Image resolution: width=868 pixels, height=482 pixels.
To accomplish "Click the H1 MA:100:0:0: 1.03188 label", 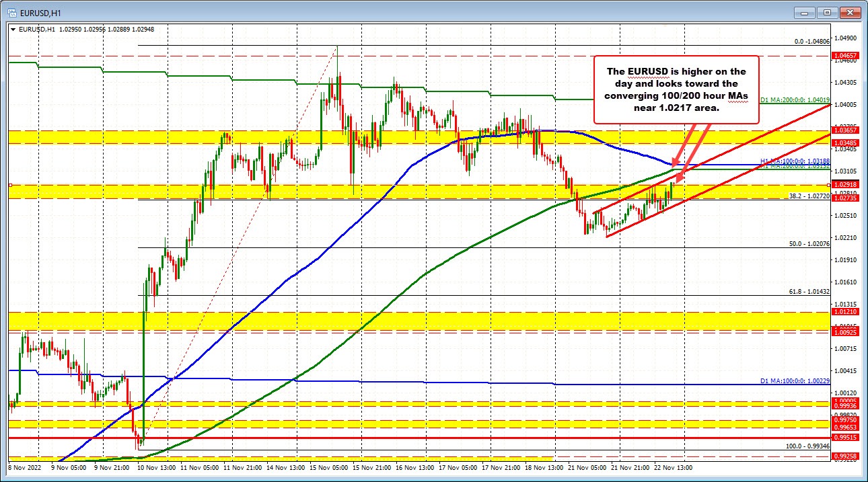I will click(x=795, y=161).
